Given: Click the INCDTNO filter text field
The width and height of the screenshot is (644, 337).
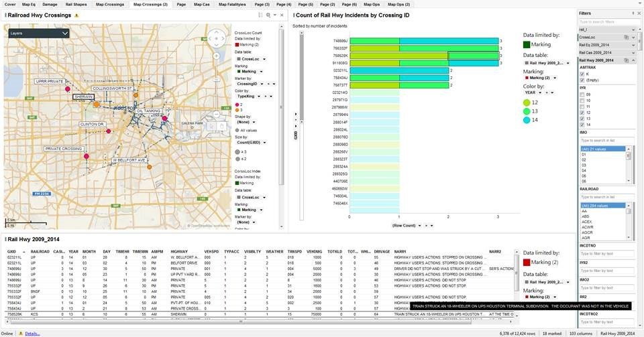Looking at the screenshot, I should [607, 254].
